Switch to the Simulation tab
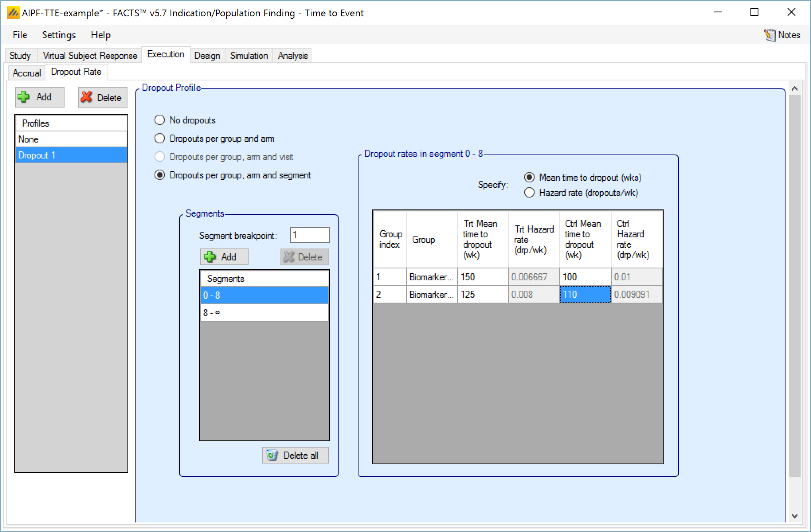The width and height of the screenshot is (811, 532). [249, 56]
